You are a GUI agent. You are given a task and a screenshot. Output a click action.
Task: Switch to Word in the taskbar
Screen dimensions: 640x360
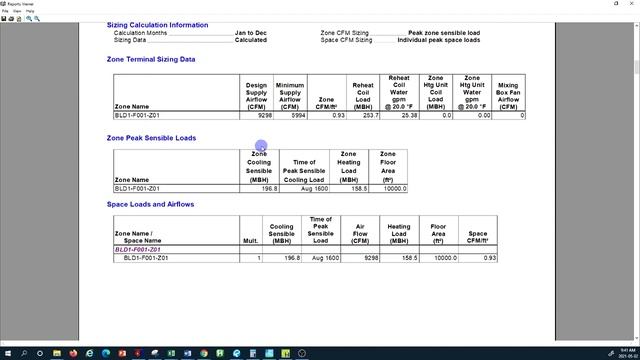187,353
